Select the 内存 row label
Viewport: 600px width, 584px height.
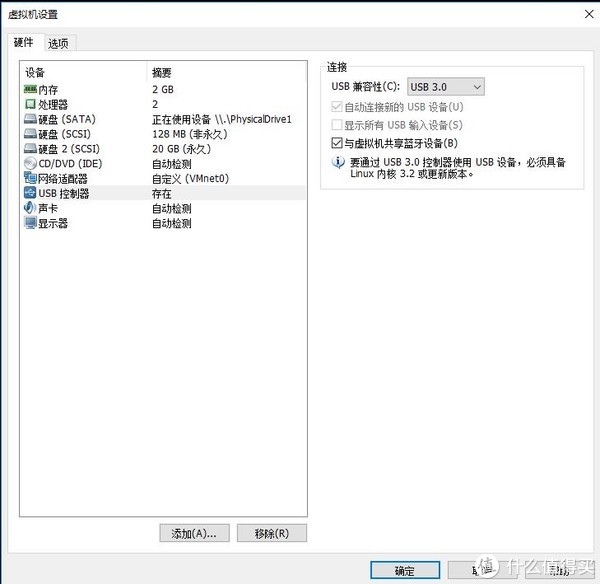point(48,90)
